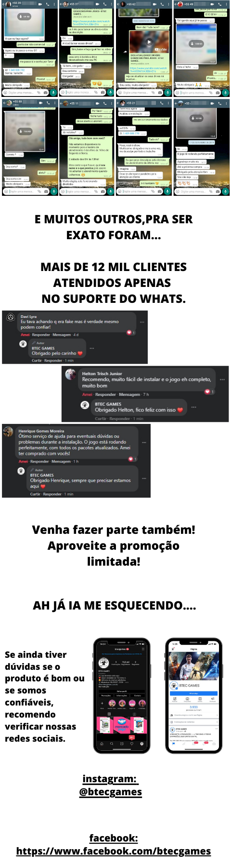The height and width of the screenshot is (868, 231).
Task: Tap the blue WhatsApp button on Facebook page
Action: [193, 693]
